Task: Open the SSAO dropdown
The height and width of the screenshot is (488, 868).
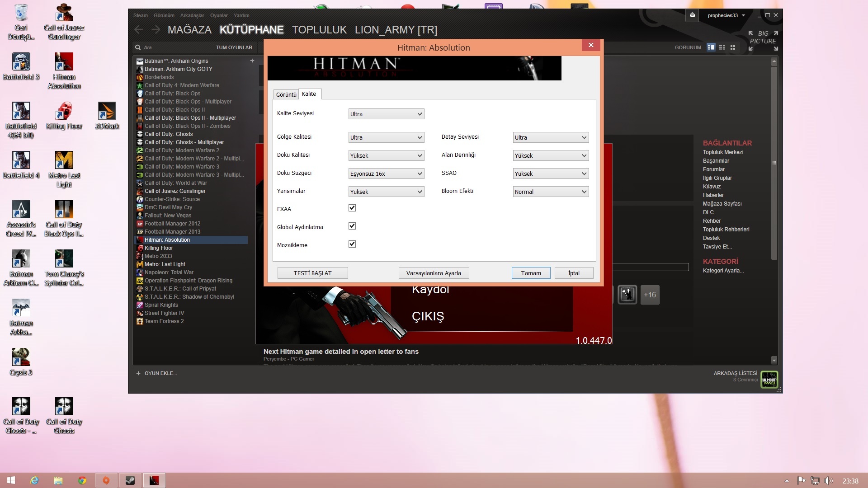Action: point(551,174)
